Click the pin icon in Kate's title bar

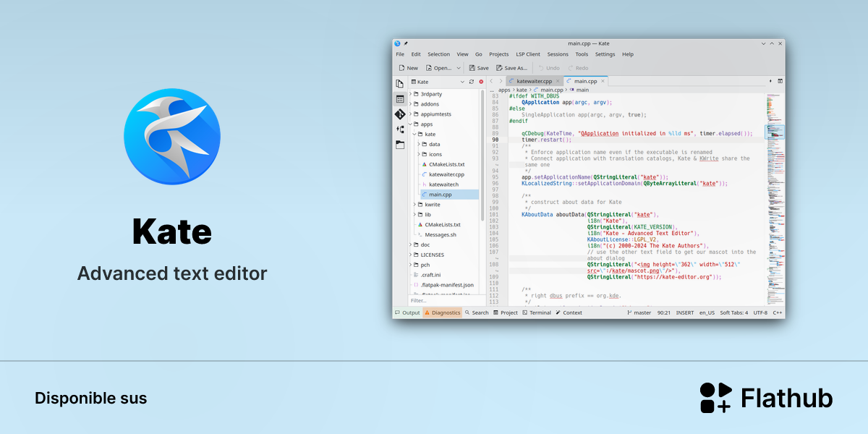pos(407,43)
